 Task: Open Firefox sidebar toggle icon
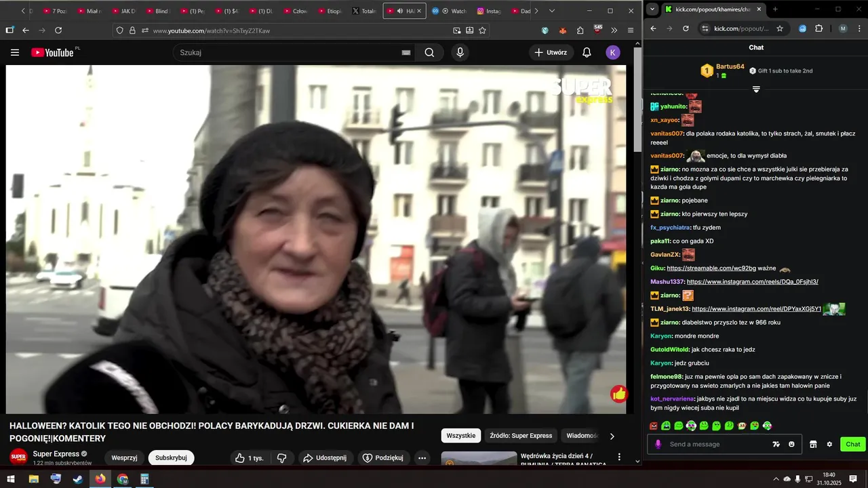[9, 30]
